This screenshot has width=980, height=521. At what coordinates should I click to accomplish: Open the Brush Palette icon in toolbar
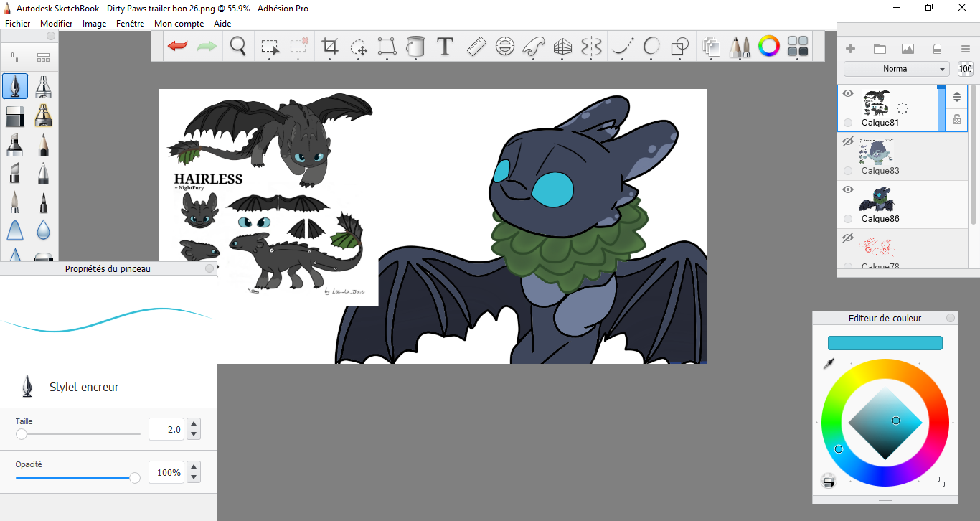740,47
